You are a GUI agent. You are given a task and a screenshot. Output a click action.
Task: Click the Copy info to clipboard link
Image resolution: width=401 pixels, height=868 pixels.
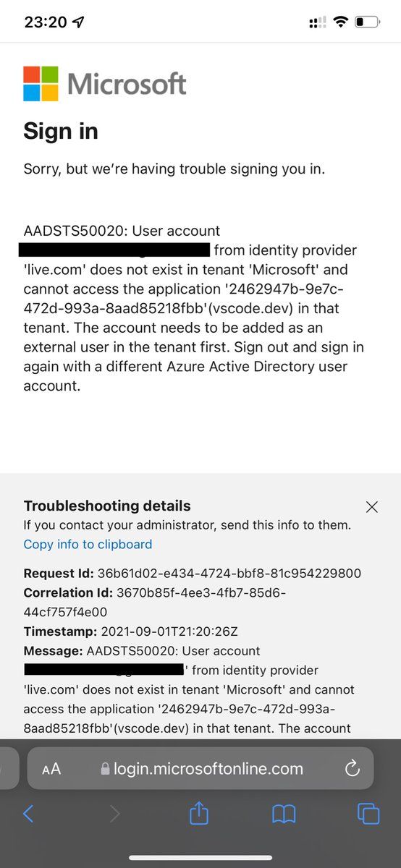(88, 544)
